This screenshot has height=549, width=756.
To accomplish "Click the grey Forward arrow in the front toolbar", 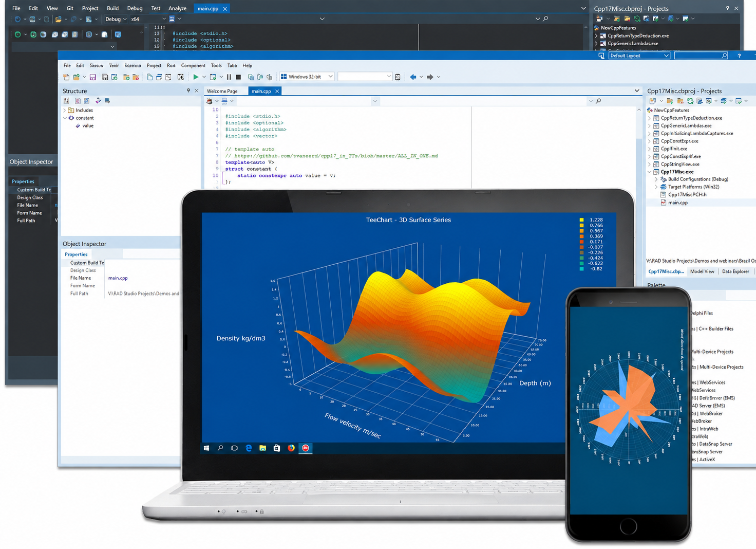I will (430, 77).
